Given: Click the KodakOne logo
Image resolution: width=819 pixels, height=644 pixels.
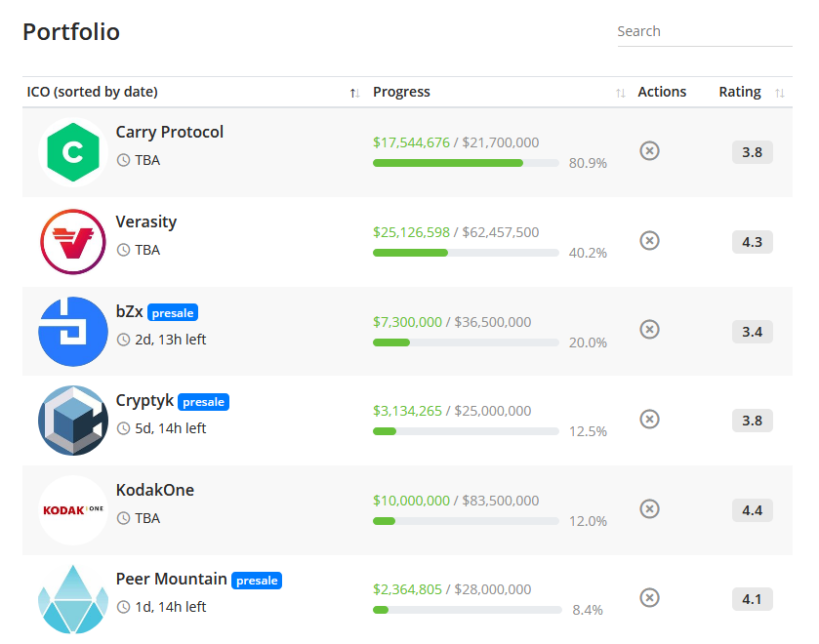Looking at the screenshot, I should (x=72, y=510).
